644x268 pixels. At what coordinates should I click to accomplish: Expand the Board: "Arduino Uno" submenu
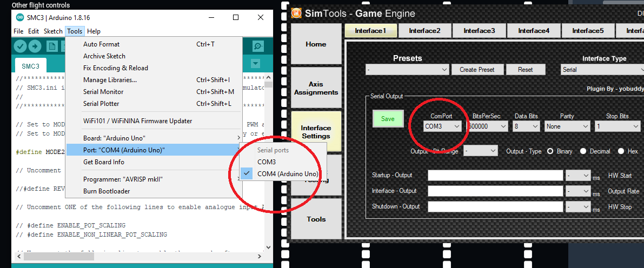pyautogui.click(x=154, y=138)
